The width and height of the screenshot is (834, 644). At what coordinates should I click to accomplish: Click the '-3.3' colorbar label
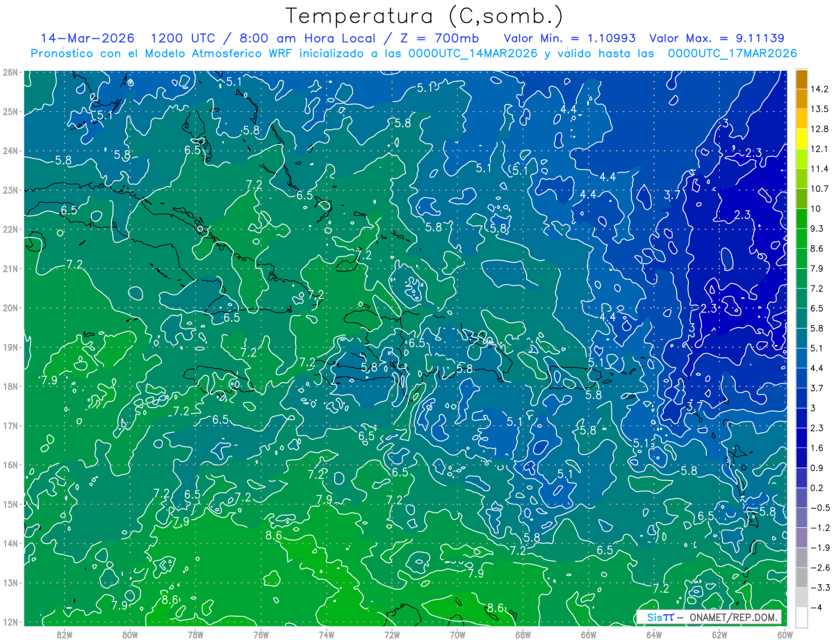point(819,587)
